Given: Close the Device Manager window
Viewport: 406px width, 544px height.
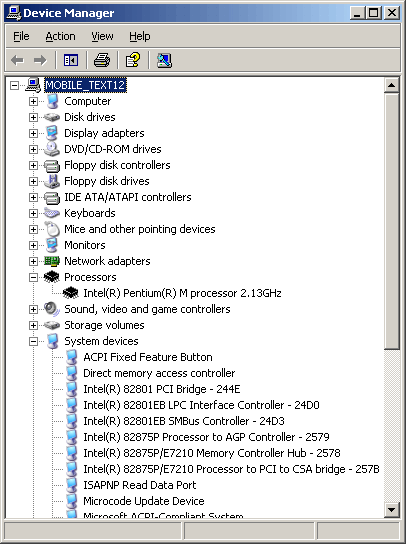Looking at the screenshot, I should (392, 13).
